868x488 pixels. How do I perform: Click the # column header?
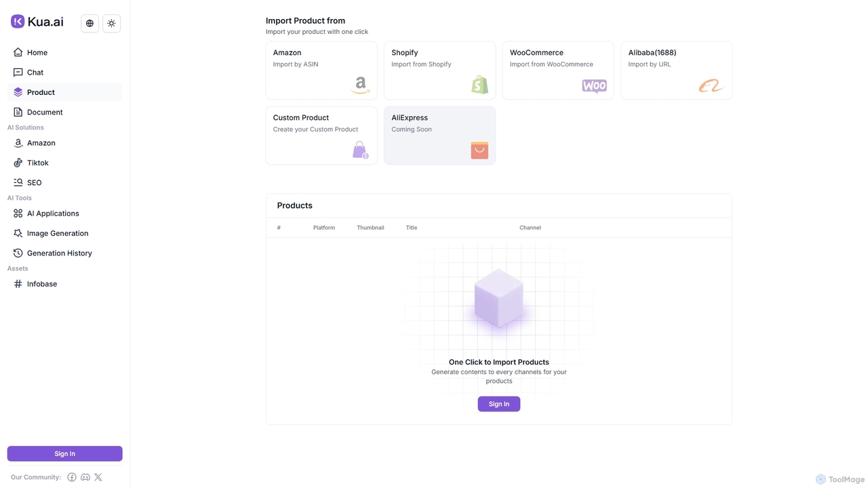point(279,228)
